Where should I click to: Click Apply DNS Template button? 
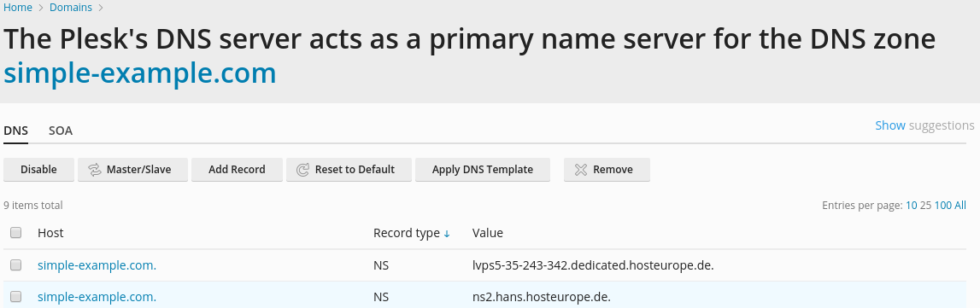tap(483, 170)
